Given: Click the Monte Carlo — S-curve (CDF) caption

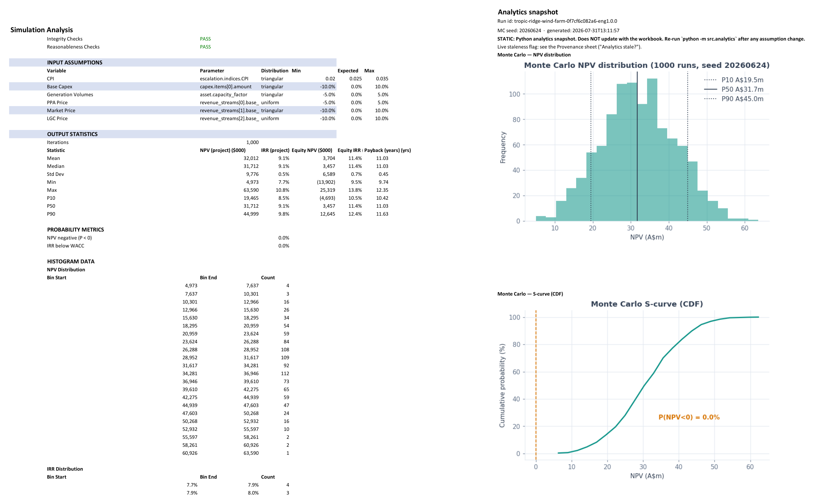Looking at the screenshot, I should (530, 294).
